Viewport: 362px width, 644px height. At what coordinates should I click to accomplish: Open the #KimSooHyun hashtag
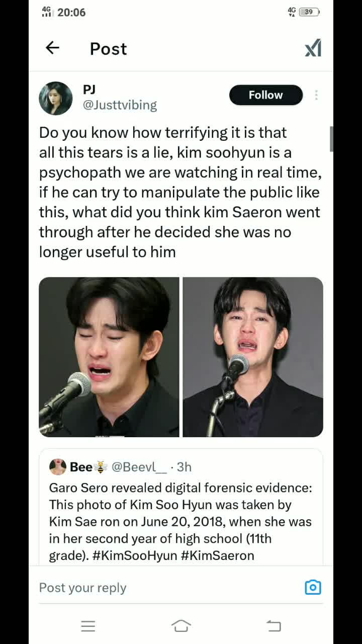(135, 555)
